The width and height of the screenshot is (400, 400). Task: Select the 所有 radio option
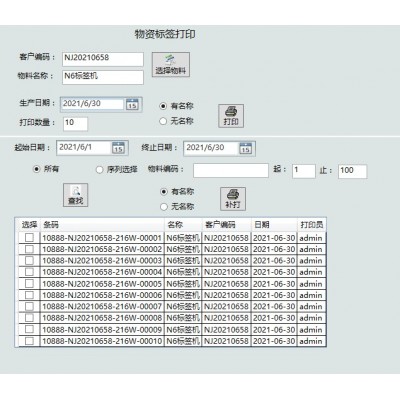[x=36, y=169]
